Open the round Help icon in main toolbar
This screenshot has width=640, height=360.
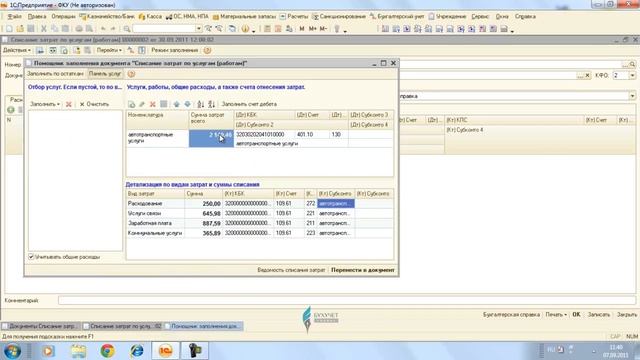(245, 29)
